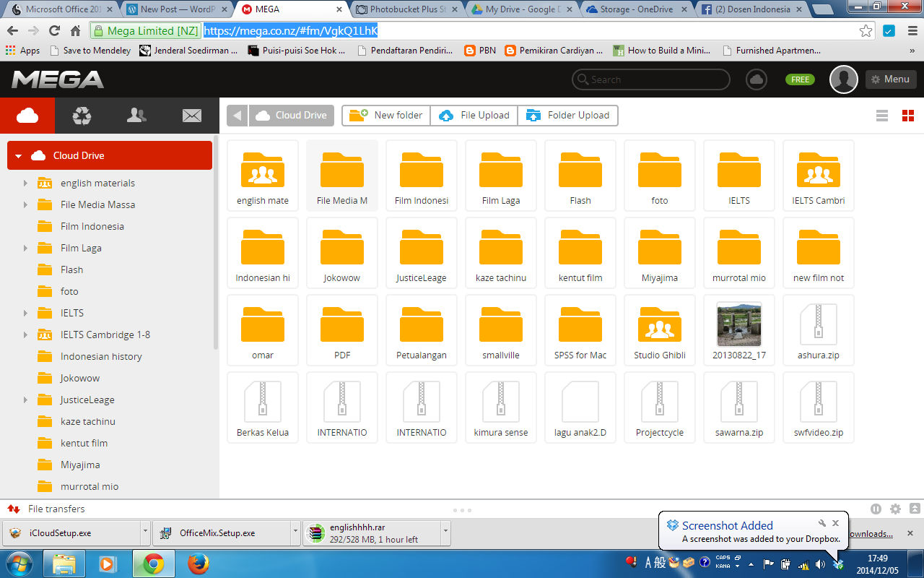This screenshot has height=578, width=924.
Task: Switch to grid thumbnail view layout
Action: tap(908, 116)
